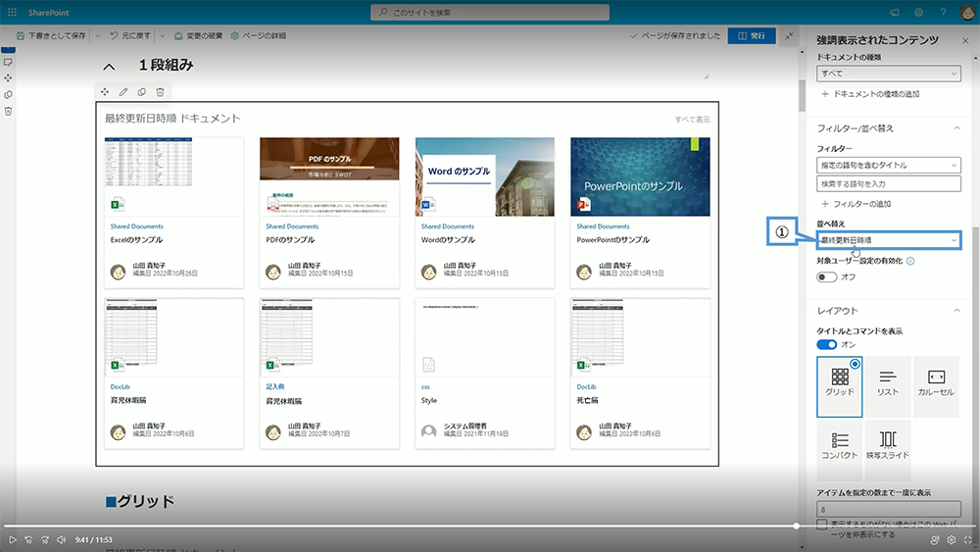Click the section duplicate icon in left rail

[8, 94]
